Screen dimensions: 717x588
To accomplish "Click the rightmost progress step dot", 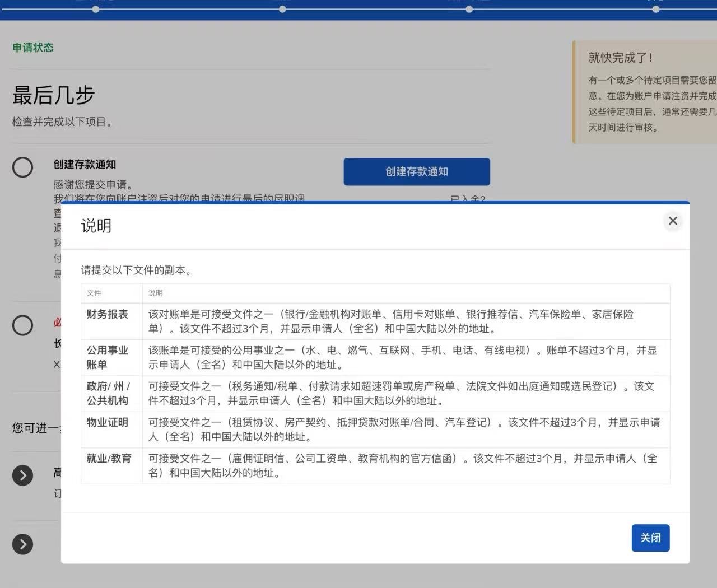I will click(655, 9).
